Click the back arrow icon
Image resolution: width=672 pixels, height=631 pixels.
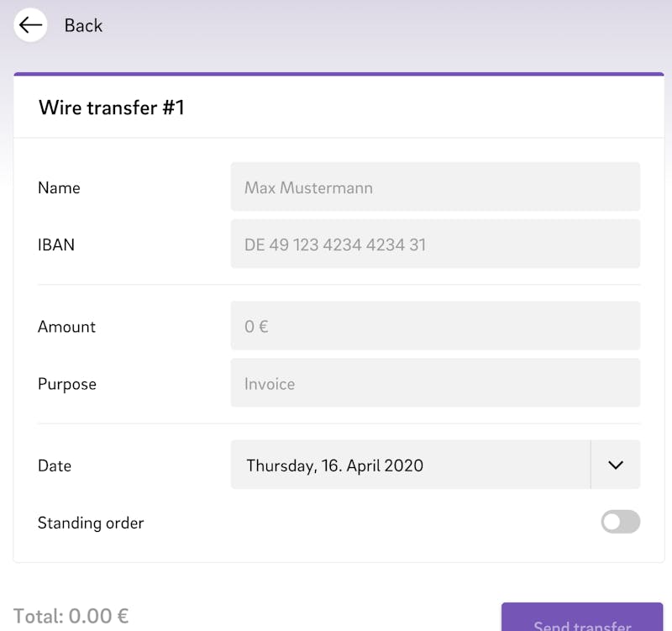pos(30,25)
